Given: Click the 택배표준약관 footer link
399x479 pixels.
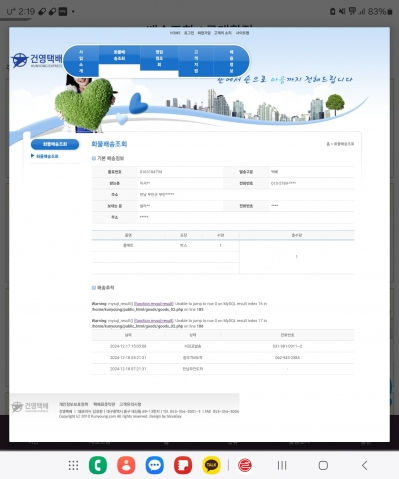Looking at the screenshot, I should (x=104, y=404).
